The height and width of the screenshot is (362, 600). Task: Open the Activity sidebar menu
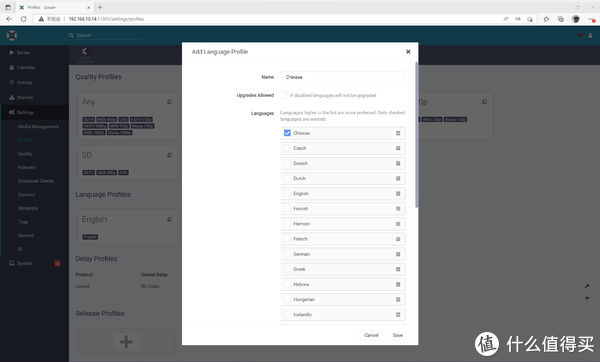34,82
